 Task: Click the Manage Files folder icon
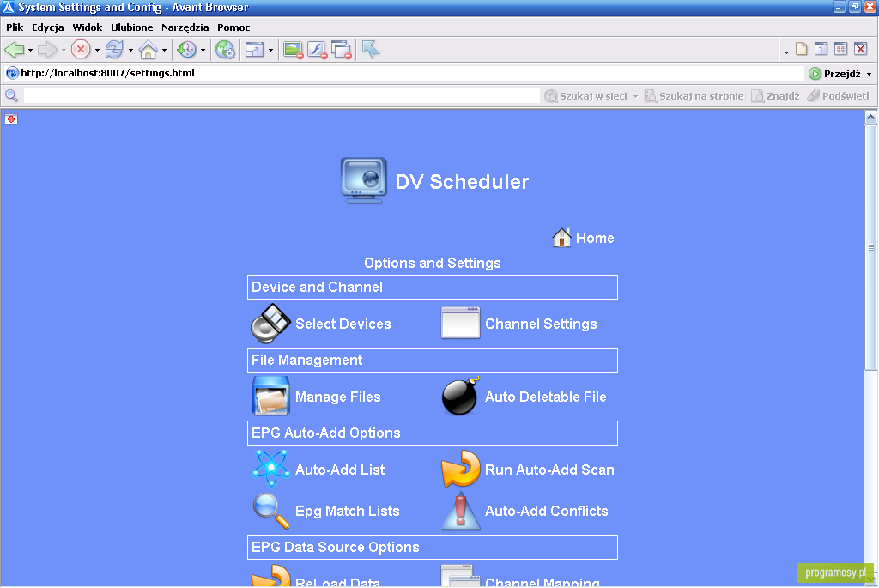[270, 396]
